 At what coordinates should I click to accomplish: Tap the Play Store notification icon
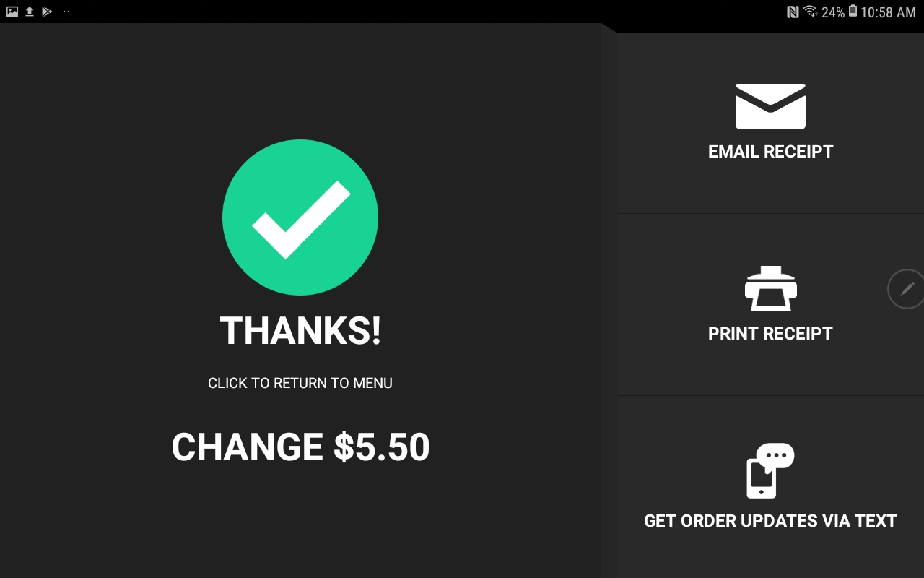pyautogui.click(x=47, y=12)
